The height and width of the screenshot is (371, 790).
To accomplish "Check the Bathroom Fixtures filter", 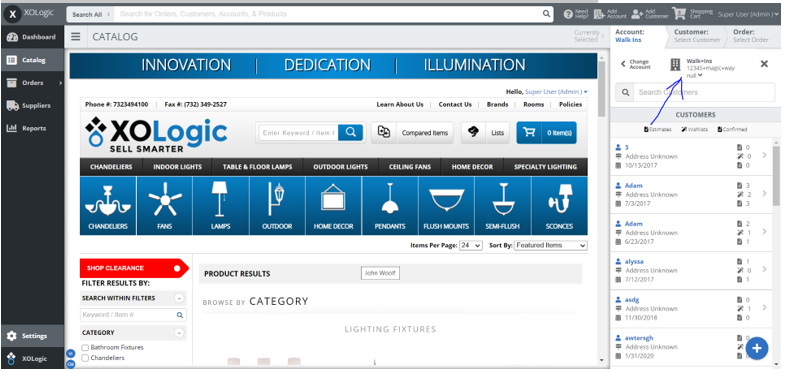I will pos(85,347).
